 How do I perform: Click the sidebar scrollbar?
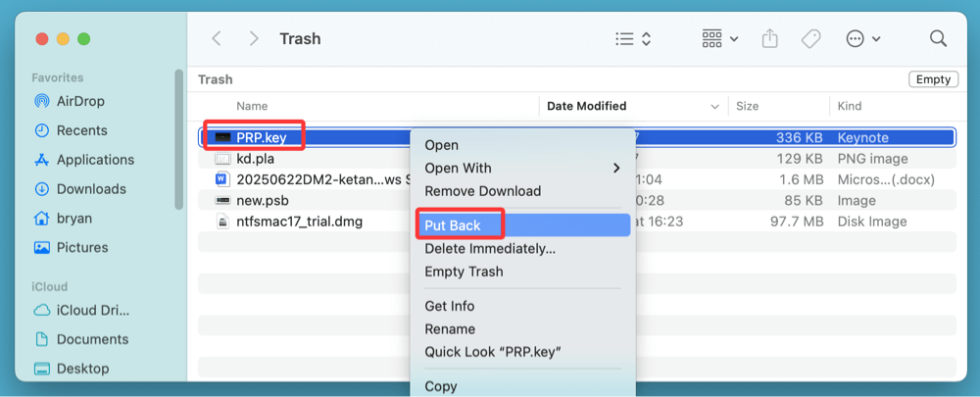(x=179, y=139)
